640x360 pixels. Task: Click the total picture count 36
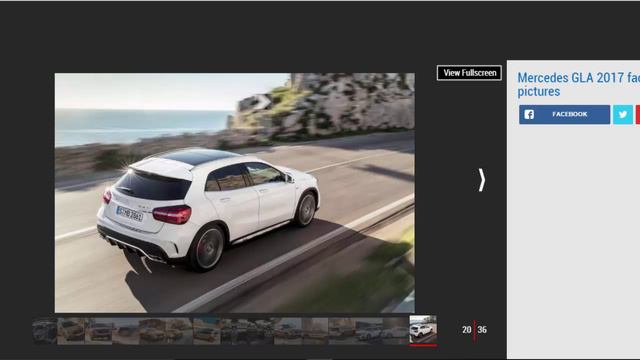482,330
